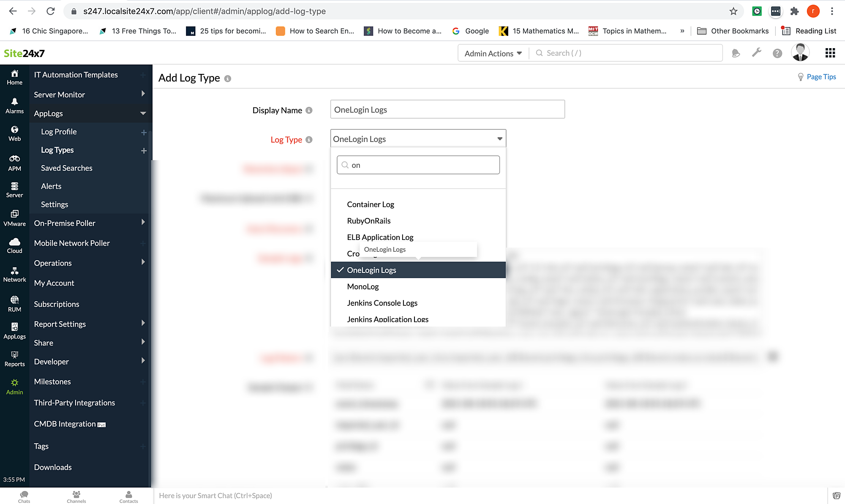Toggle the Log Type dropdown arrow
Screen dimensions: 845x504
click(499, 139)
